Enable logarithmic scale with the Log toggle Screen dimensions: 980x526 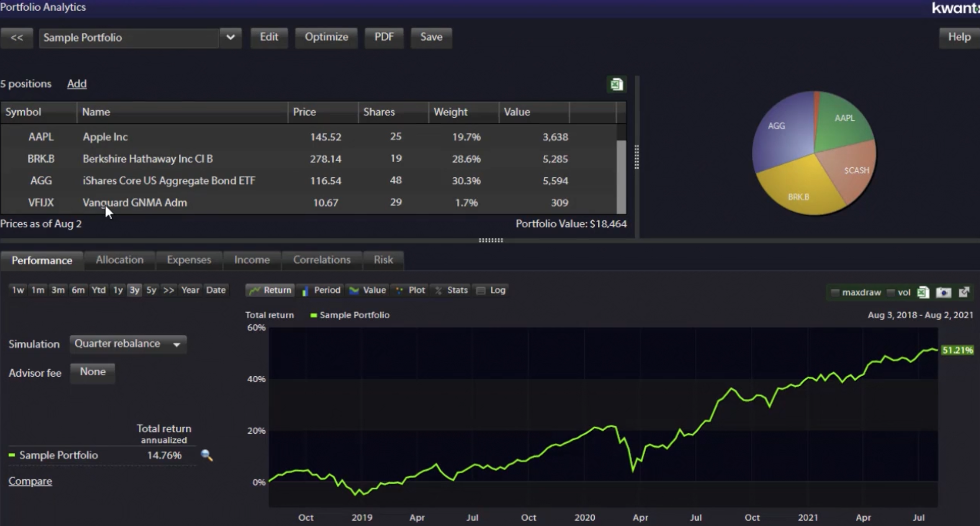(x=490, y=290)
